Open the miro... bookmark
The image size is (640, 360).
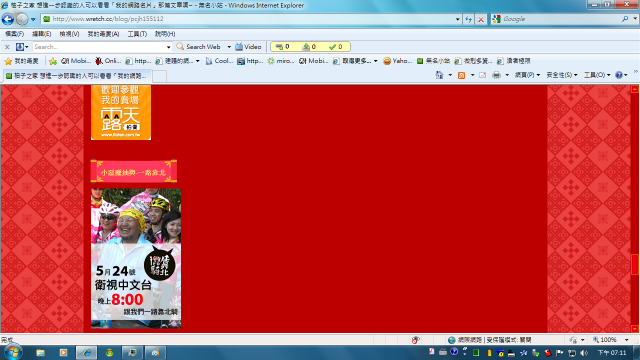pos(280,61)
